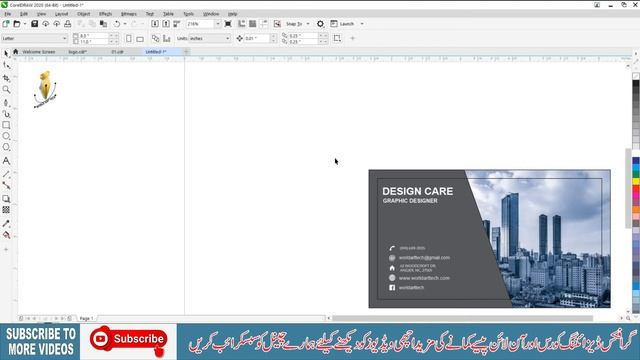This screenshot has height=360, width=640.
Task: Select the Interactive Fill tool
Action: (x=6, y=235)
